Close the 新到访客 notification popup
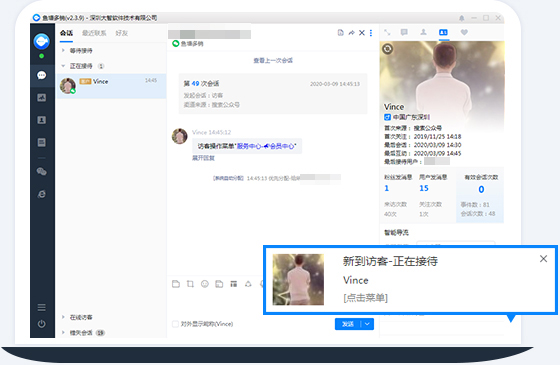Viewport: 560px width, 365px height. click(x=543, y=259)
